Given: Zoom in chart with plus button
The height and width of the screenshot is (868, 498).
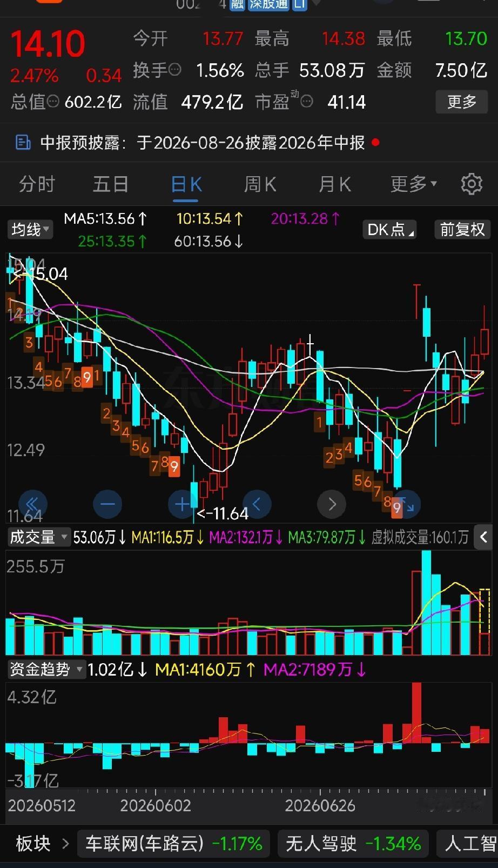Looking at the screenshot, I should [182, 505].
